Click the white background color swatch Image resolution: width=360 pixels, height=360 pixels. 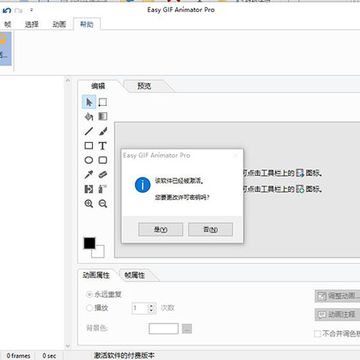point(100,253)
